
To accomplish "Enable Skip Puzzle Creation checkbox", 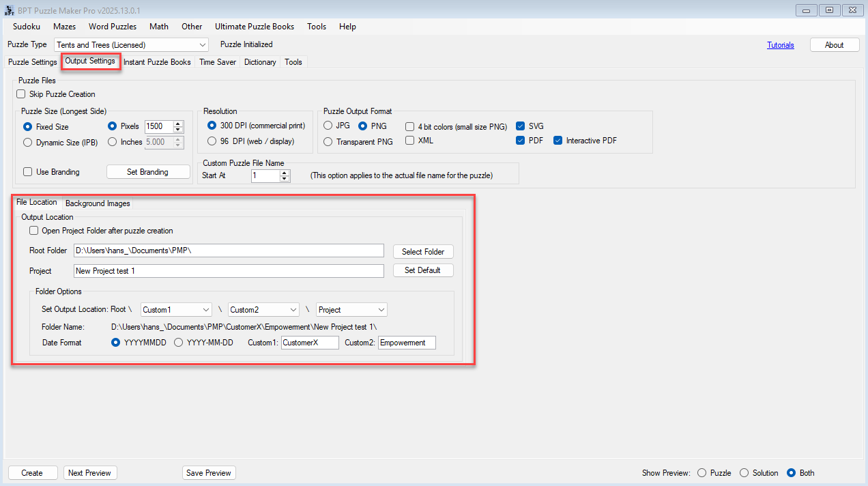I will coord(21,94).
